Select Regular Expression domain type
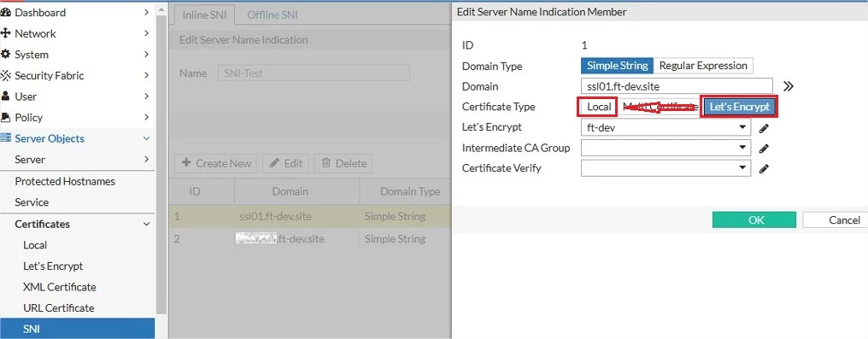 click(703, 65)
